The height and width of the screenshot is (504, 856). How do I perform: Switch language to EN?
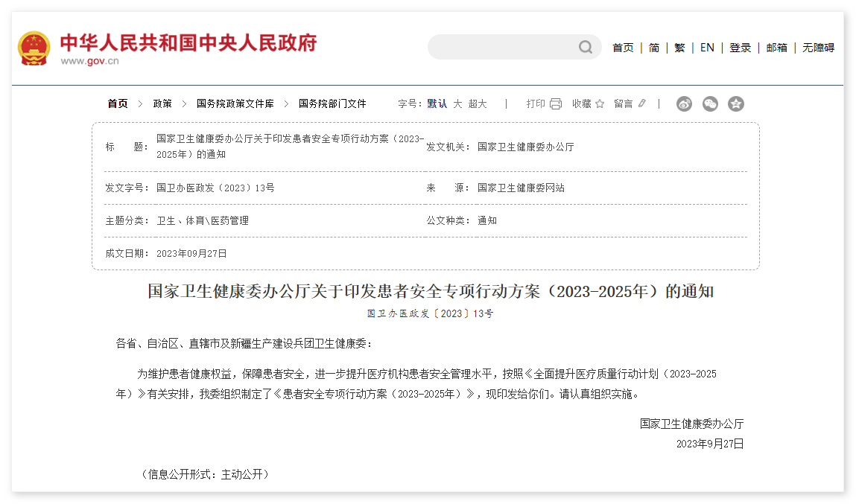(x=706, y=47)
